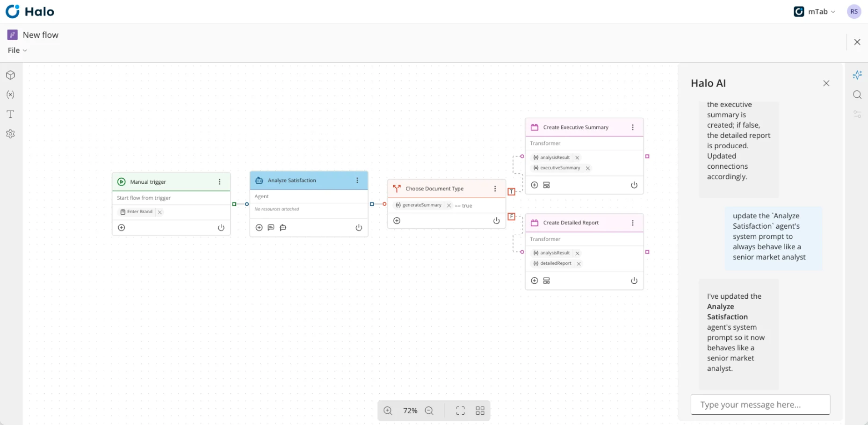The image size is (868, 425).
Task: Zoom in on the canvas
Action: [x=388, y=411]
